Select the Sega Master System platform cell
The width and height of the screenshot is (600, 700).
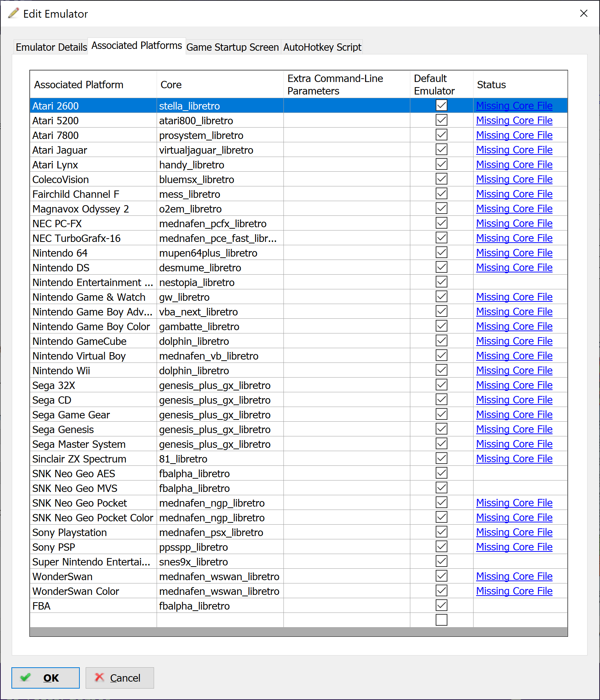tap(93, 444)
